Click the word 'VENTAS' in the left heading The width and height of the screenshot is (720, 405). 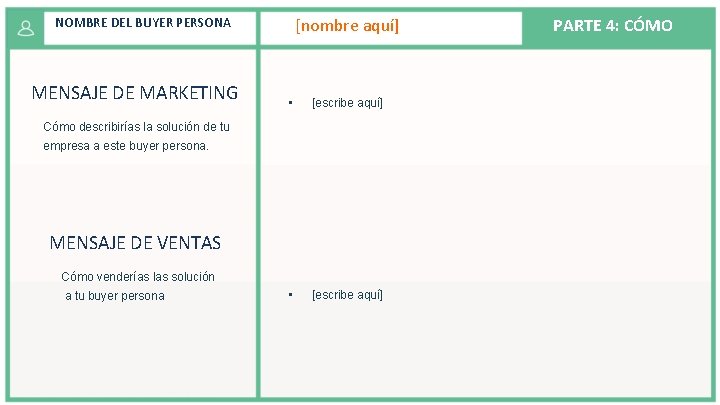tap(189, 242)
